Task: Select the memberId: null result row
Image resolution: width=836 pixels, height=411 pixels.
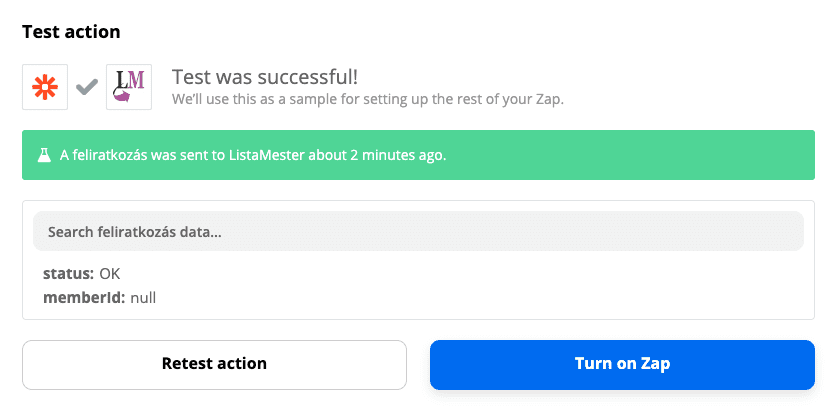Action: [99, 297]
